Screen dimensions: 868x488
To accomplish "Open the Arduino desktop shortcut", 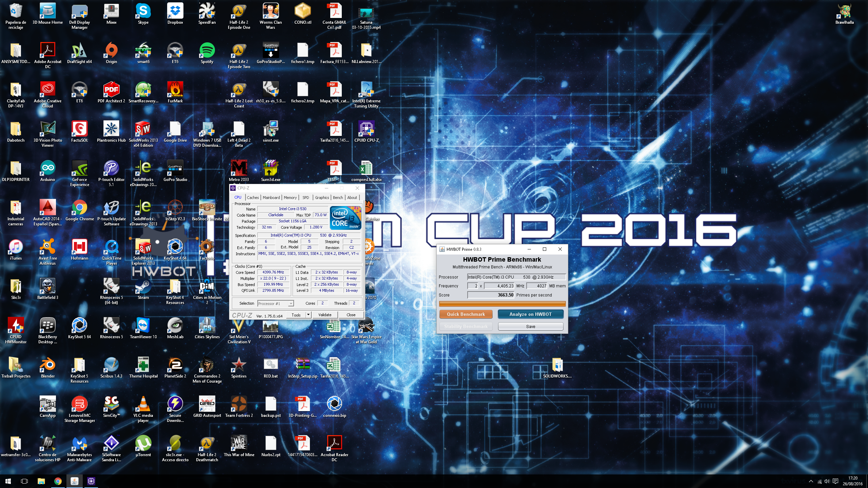I will pyautogui.click(x=47, y=171).
